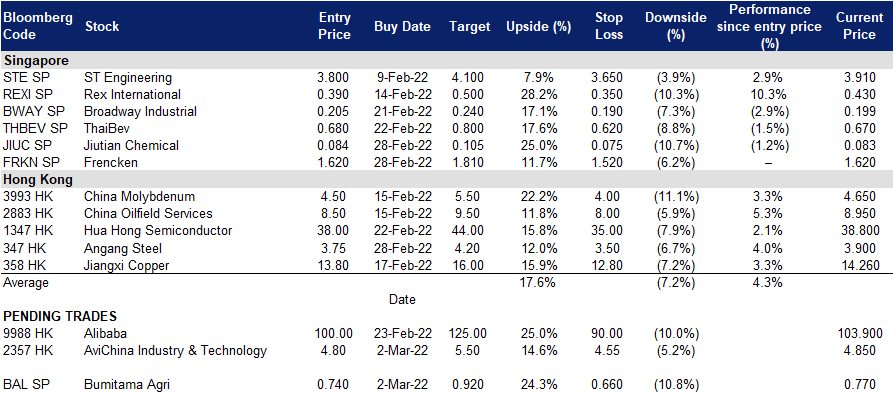Click the Singapore section header row

point(446,60)
